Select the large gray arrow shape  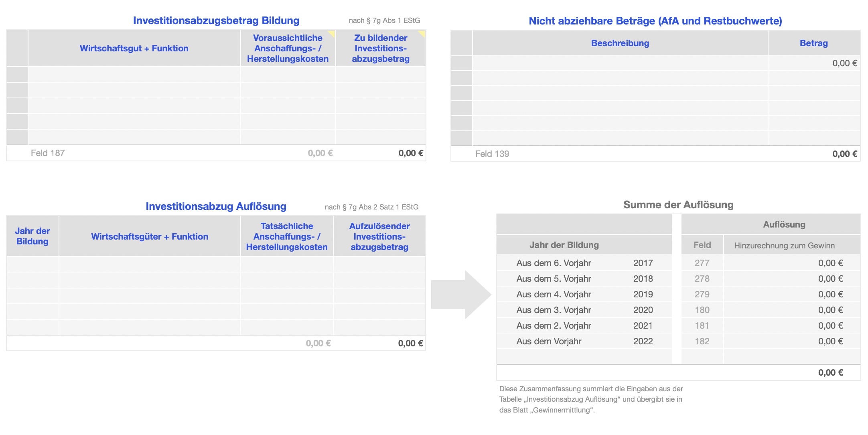coord(460,295)
